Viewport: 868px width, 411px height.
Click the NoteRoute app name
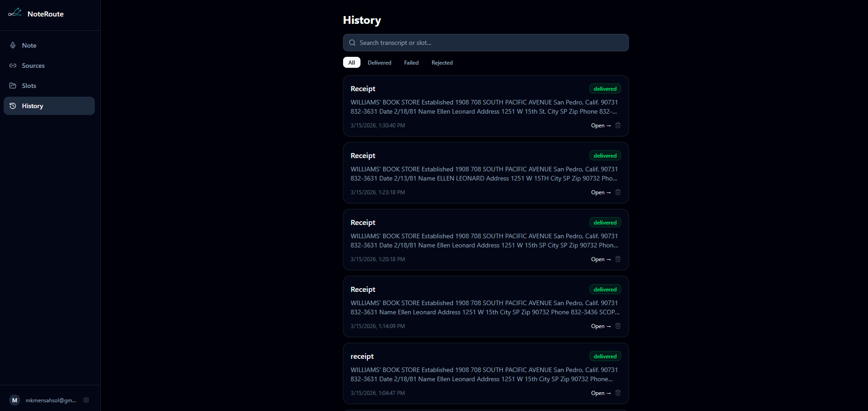click(45, 14)
